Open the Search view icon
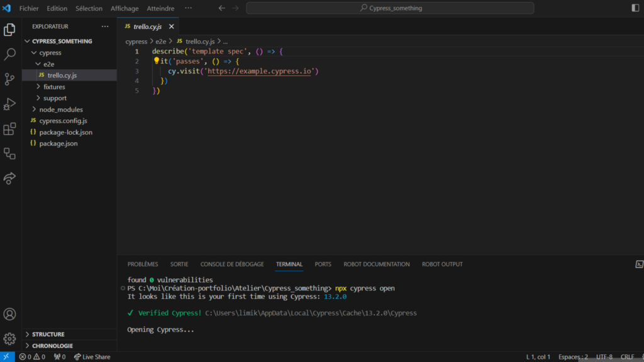 (x=9, y=54)
